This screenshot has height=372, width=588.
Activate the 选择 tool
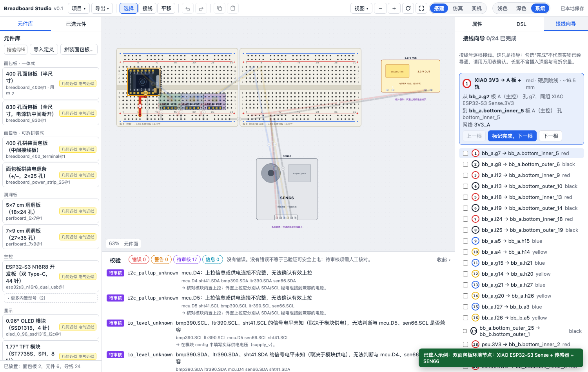(x=129, y=8)
